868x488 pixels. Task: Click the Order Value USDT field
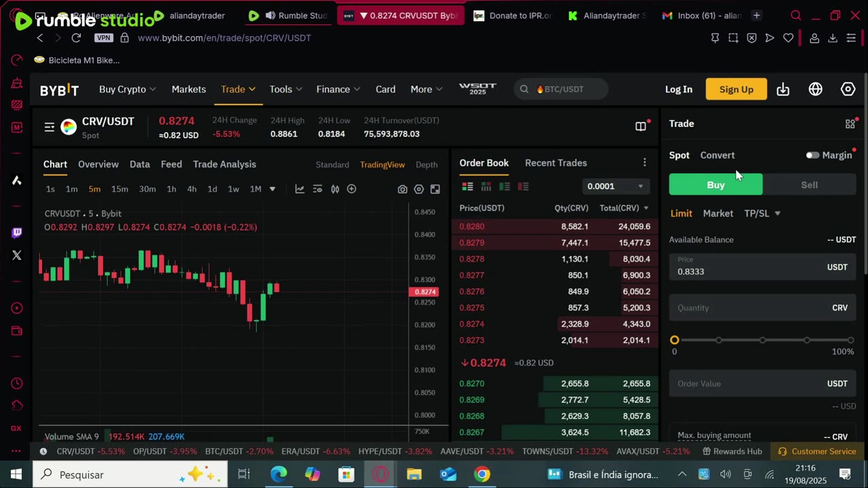point(763,384)
